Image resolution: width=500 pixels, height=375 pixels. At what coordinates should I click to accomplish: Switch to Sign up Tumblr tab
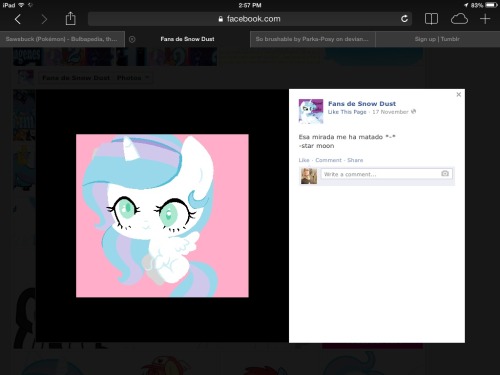[x=437, y=39]
